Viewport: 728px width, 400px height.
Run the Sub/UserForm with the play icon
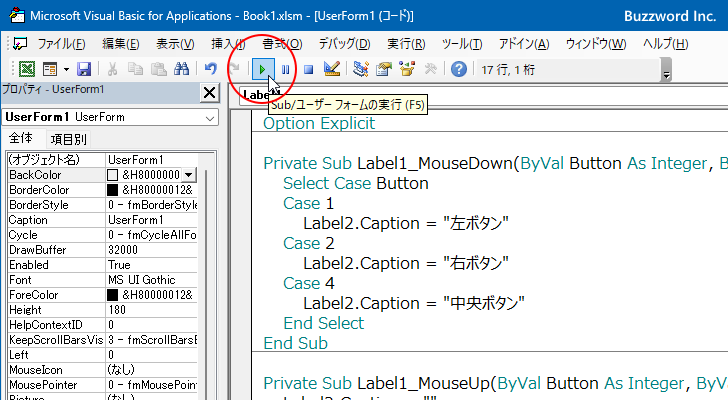coord(262,69)
